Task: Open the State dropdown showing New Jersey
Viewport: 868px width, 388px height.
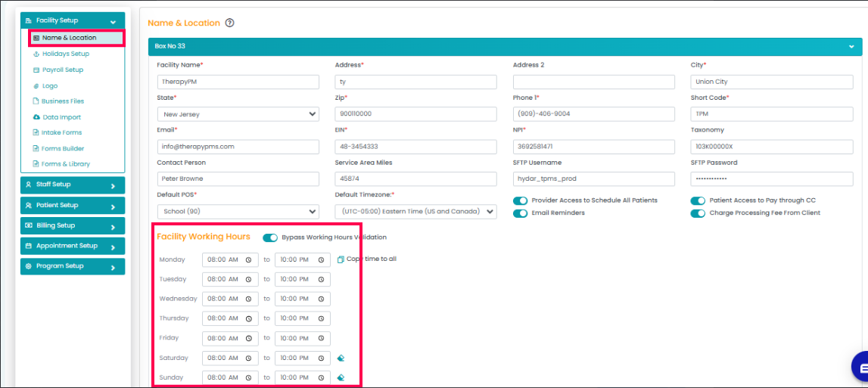Action: click(x=238, y=114)
